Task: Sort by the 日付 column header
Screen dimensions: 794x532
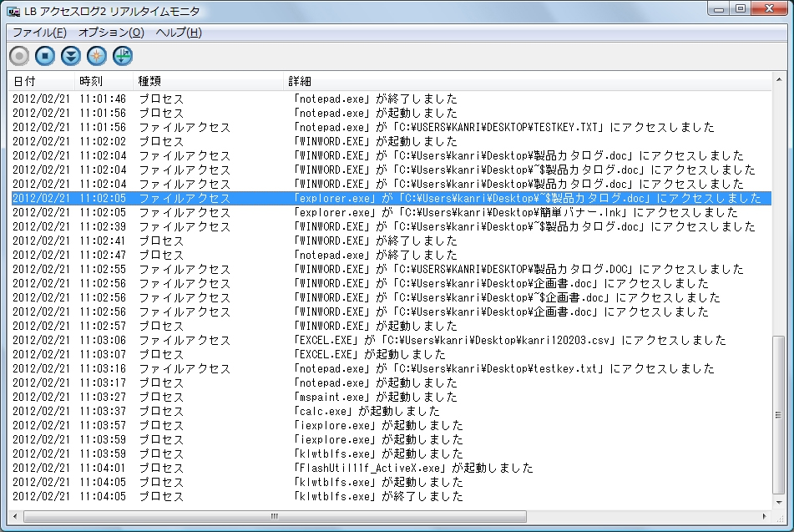Action: tap(25, 82)
